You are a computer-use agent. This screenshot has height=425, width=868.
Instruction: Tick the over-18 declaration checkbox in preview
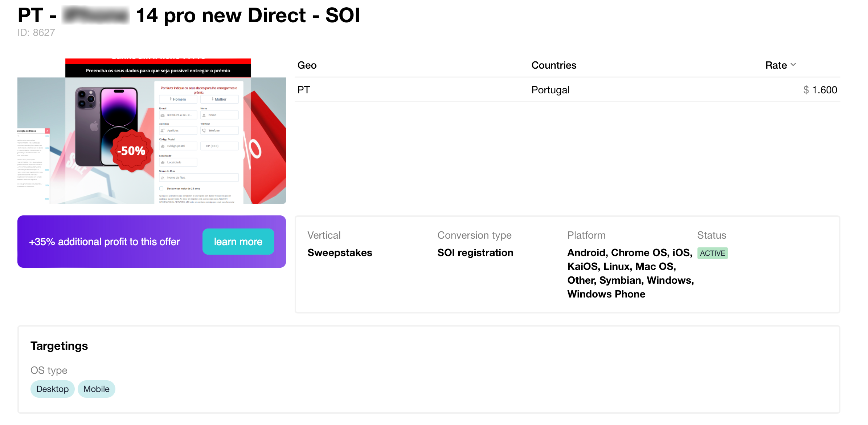click(x=161, y=189)
